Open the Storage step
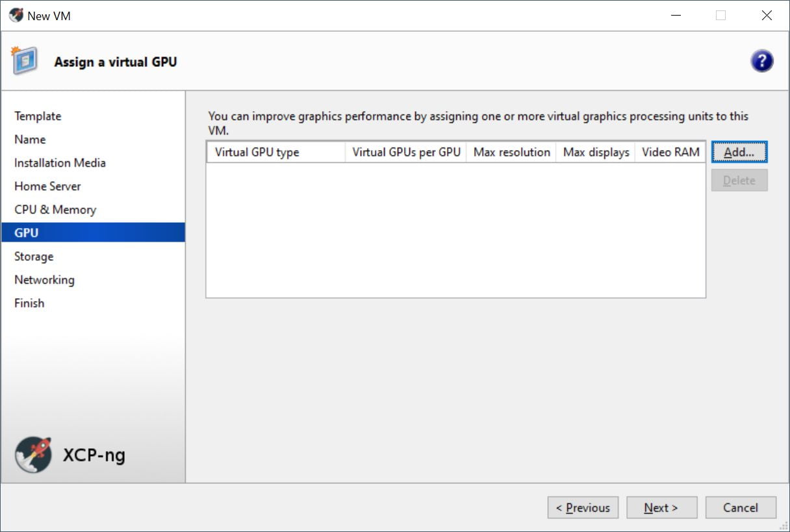 click(34, 257)
